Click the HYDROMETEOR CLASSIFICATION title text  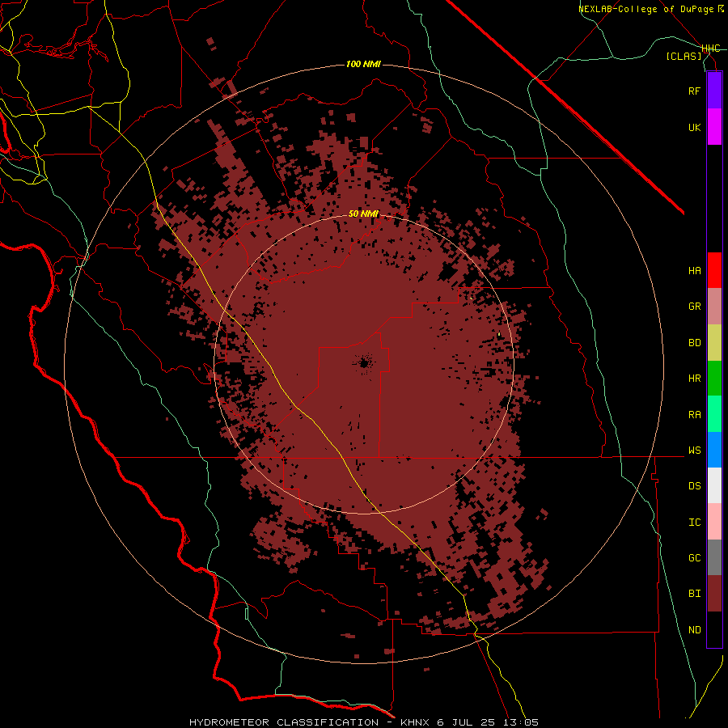(284, 722)
